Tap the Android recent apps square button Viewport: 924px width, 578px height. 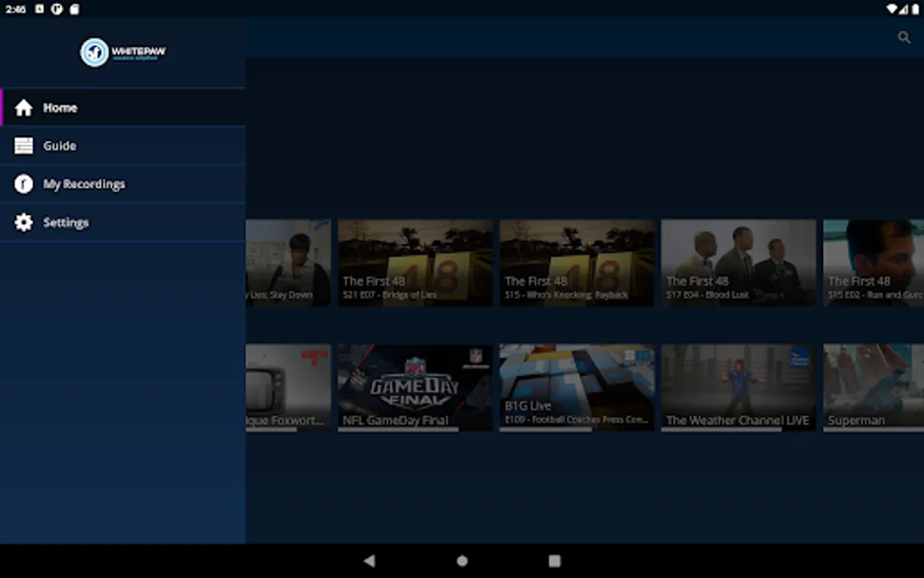554,561
